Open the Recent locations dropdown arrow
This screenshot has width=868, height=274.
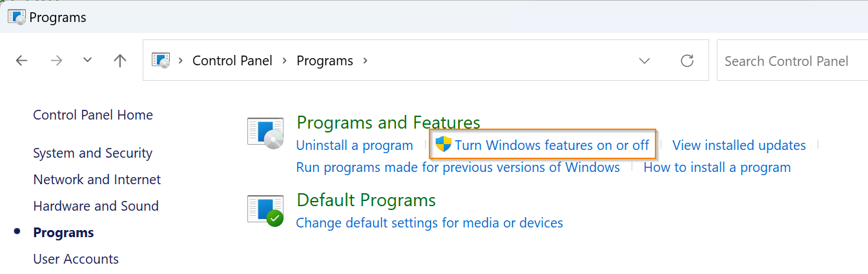(88, 61)
